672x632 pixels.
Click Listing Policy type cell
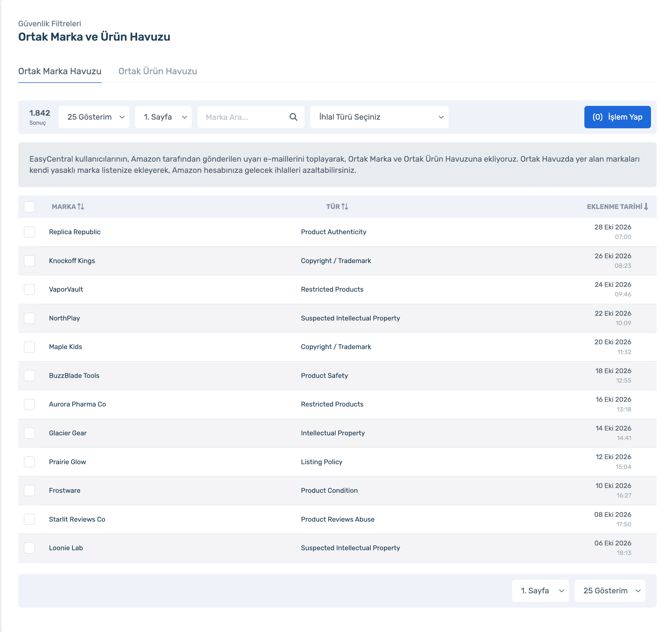tap(321, 462)
